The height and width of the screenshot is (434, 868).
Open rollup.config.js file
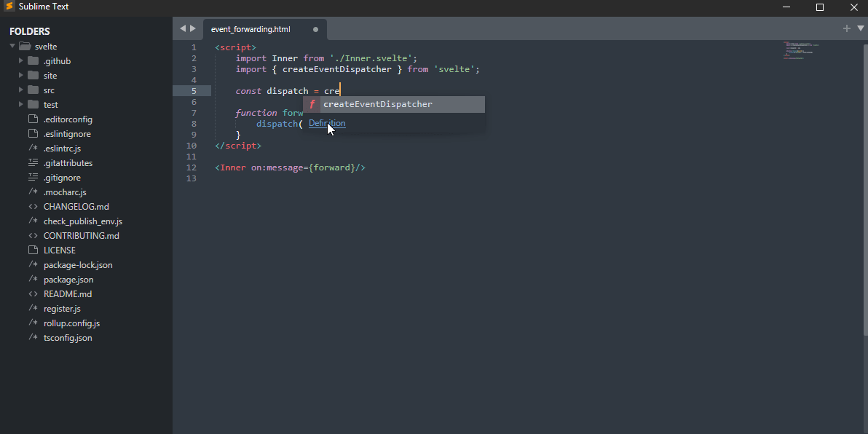(72, 323)
